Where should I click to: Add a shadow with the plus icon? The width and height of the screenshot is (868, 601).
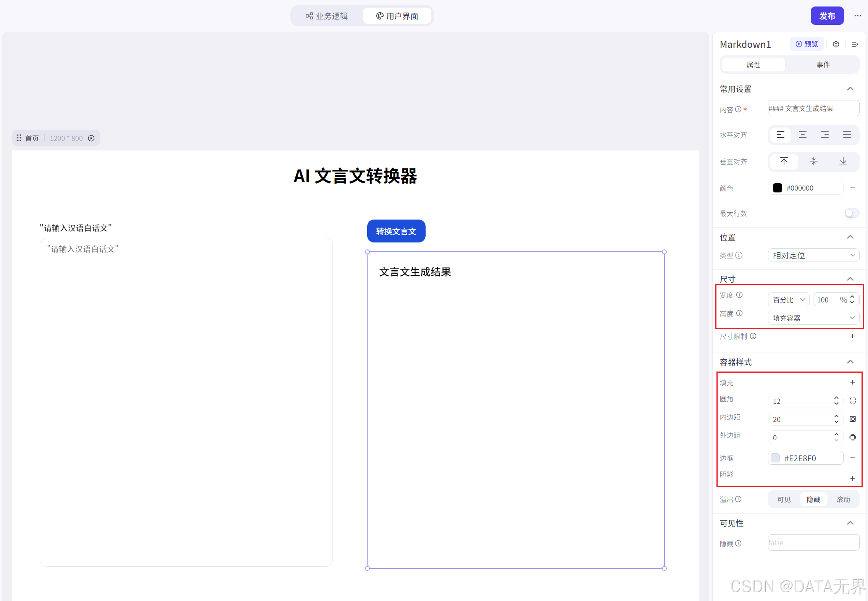click(853, 478)
